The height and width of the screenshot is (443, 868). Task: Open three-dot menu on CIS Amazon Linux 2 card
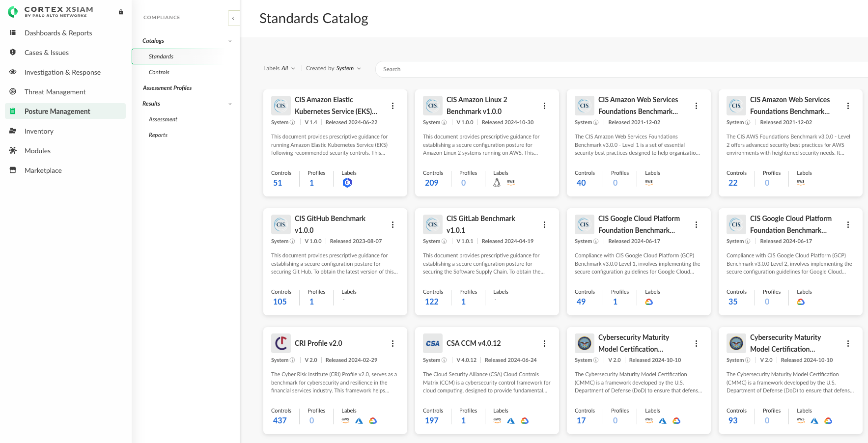[x=544, y=106]
